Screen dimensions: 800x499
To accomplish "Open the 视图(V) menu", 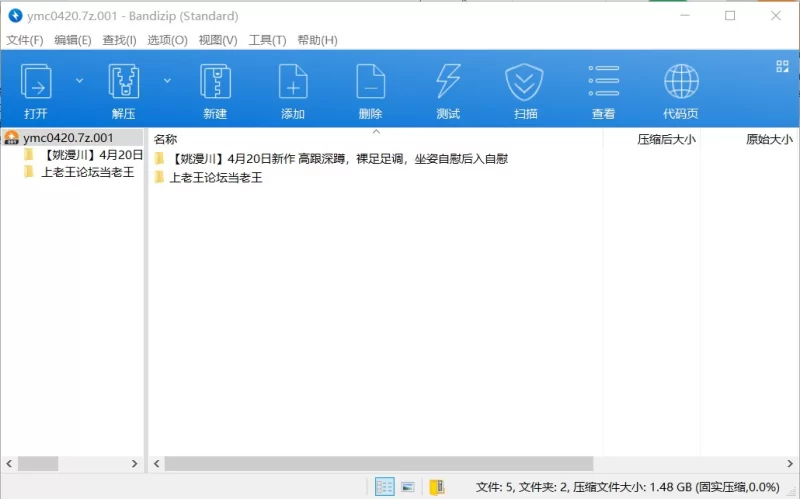I will click(218, 40).
